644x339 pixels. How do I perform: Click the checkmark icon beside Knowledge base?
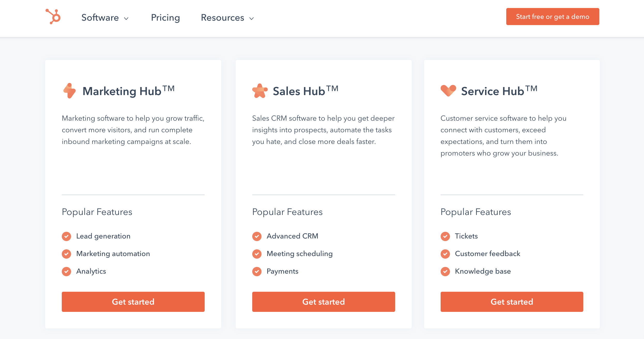[445, 271]
